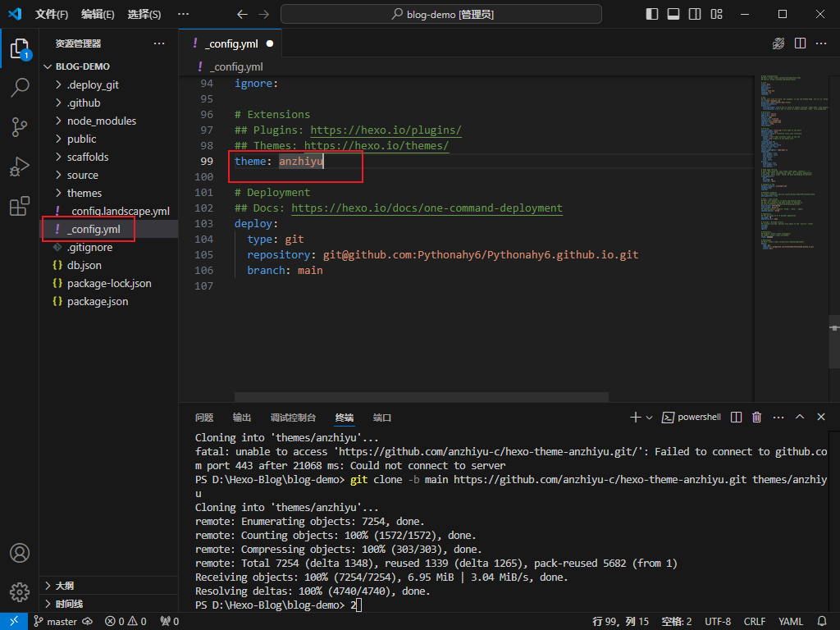Open errors and warnings status item
Viewport: 840px width, 630px height.
[126, 622]
